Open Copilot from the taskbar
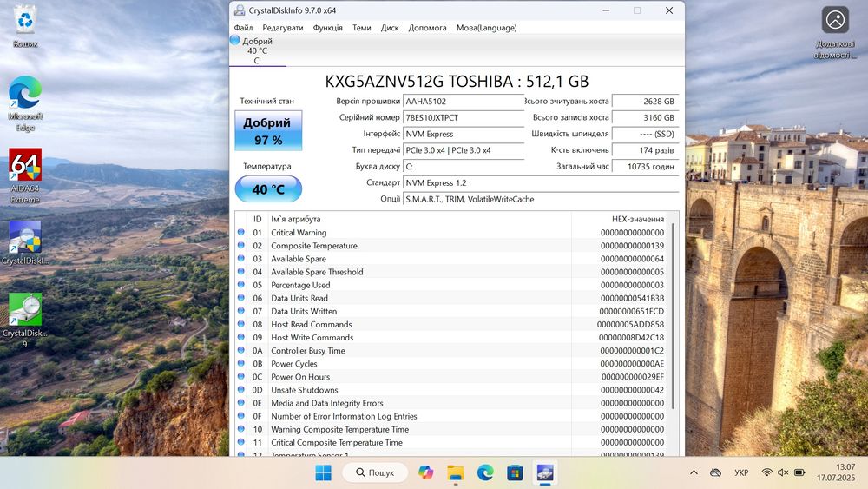868x489 pixels. (x=425, y=473)
